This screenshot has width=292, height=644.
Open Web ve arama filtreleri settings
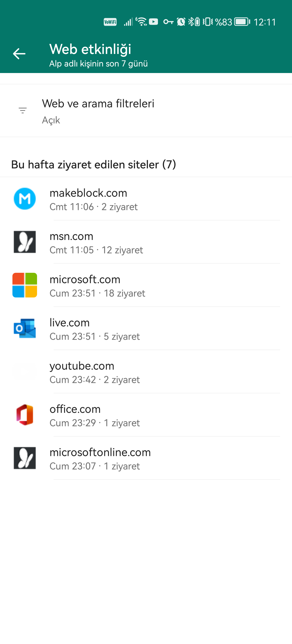[98, 110]
